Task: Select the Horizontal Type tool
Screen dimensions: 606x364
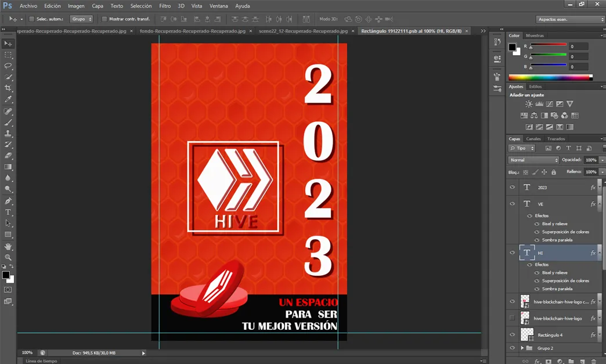Action: [8, 212]
